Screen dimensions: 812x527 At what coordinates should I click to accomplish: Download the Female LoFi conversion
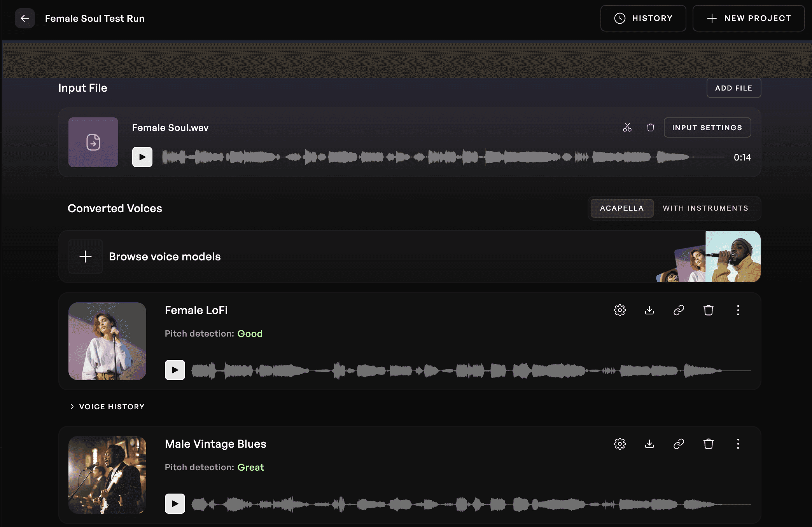(x=649, y=310)
